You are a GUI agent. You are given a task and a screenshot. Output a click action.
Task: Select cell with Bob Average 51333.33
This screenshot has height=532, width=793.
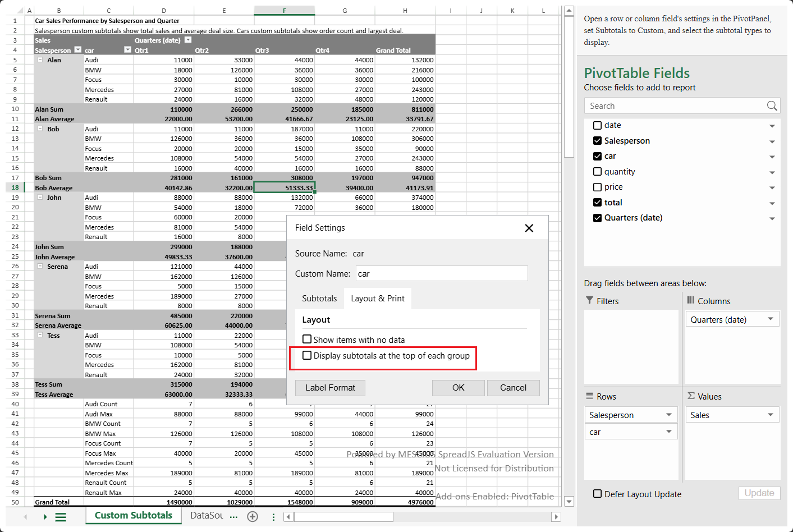(x=284, y=187)
